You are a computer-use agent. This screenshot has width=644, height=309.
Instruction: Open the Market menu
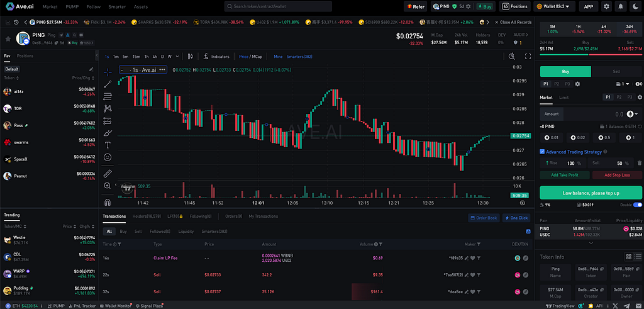(50, 6)
